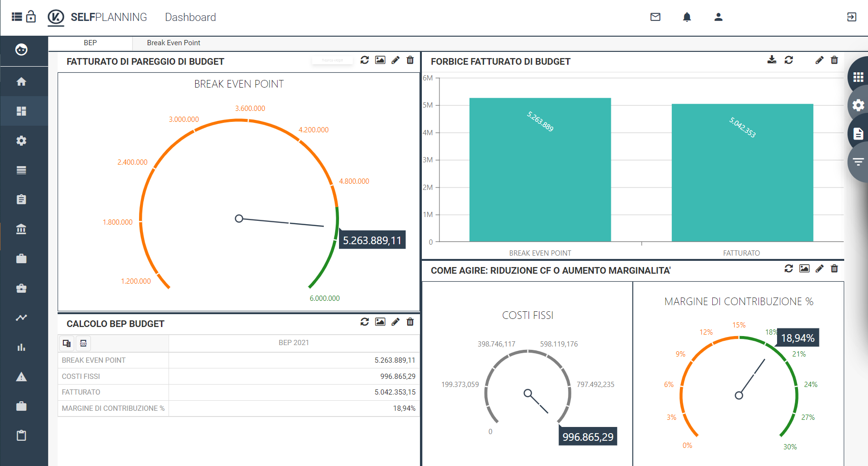868x466 pixels.
Task: Select the COSTI FISSI table row label
Action: pos(81,377)
